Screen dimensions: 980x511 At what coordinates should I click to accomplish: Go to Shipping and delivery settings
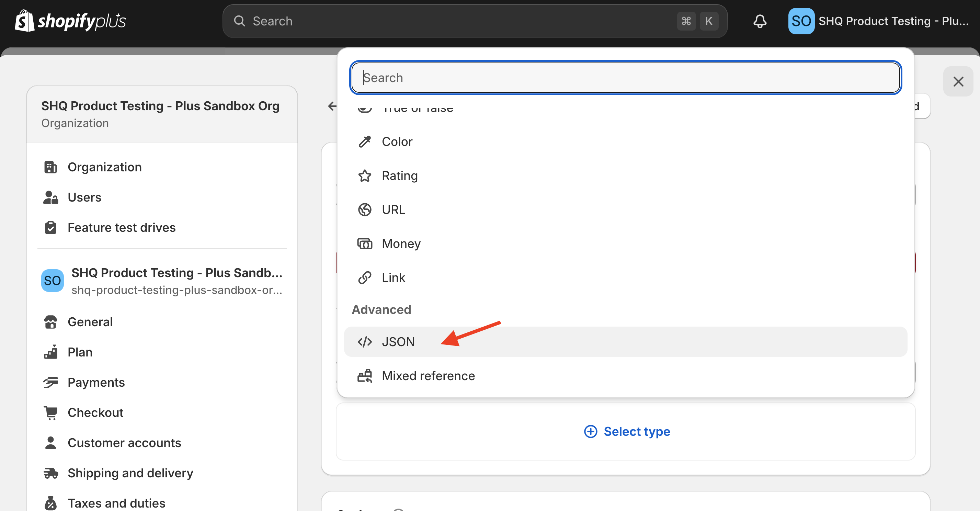pos(130,473)
